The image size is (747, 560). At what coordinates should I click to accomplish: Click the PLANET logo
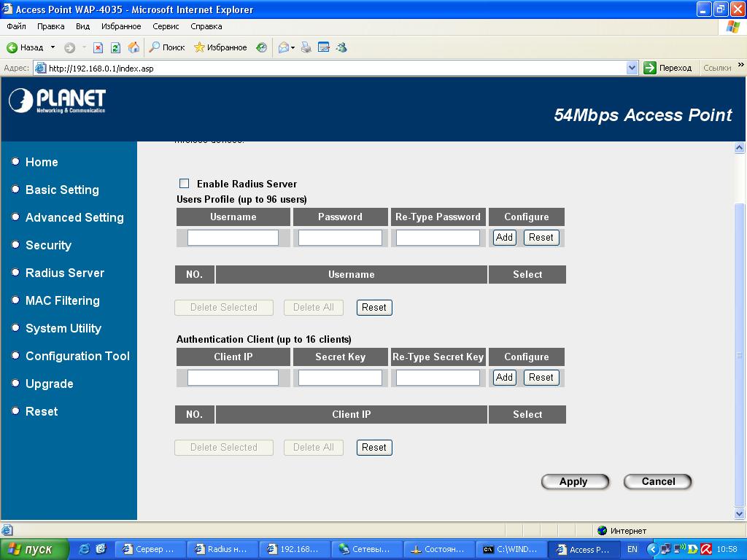click(57, 101)
